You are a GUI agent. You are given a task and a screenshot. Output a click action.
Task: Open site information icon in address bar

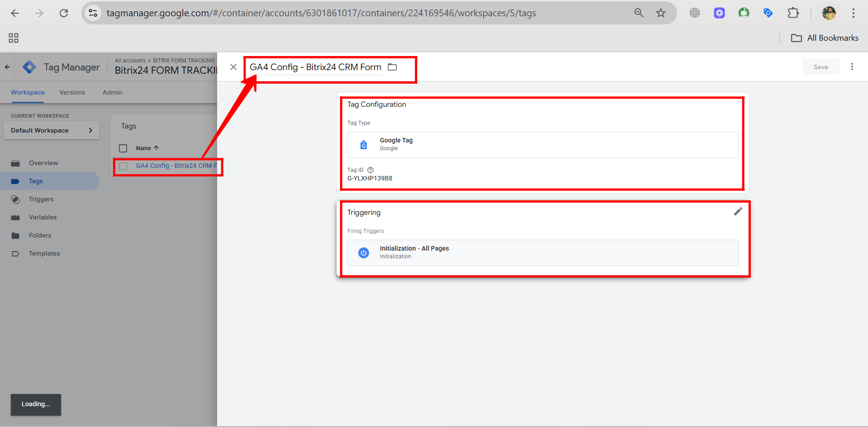93,13
